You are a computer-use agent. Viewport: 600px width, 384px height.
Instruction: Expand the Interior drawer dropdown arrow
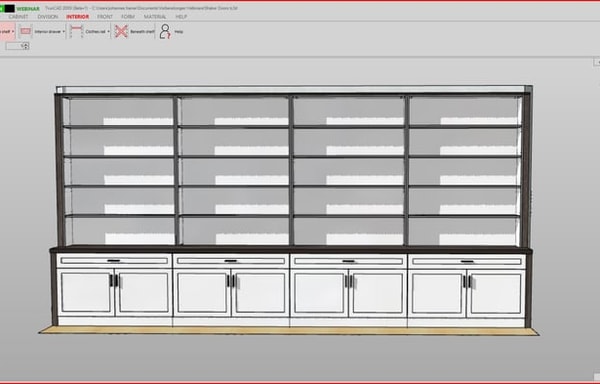pyautogui.click(x=64, y=32)
